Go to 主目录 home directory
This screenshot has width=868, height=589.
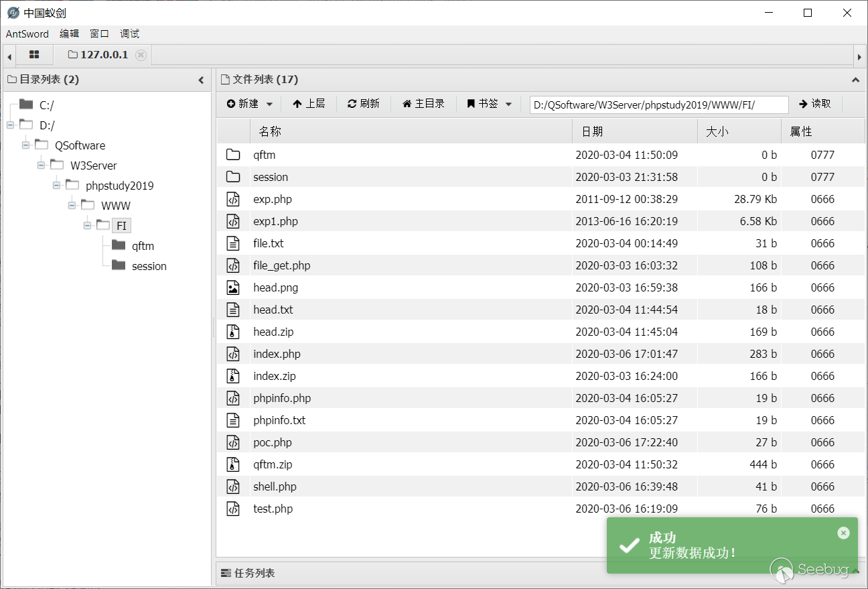pyautogui.click(x=423, y=104)
